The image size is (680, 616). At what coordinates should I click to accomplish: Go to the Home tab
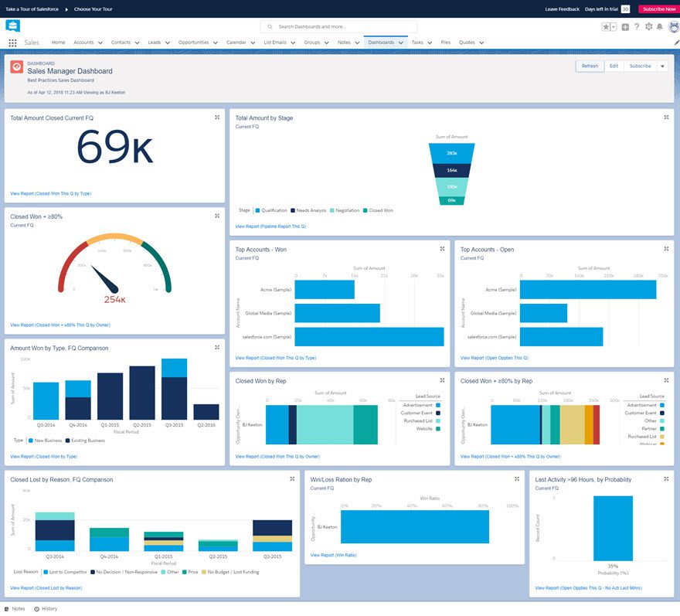pyautogui.click(x=58, y=43)
